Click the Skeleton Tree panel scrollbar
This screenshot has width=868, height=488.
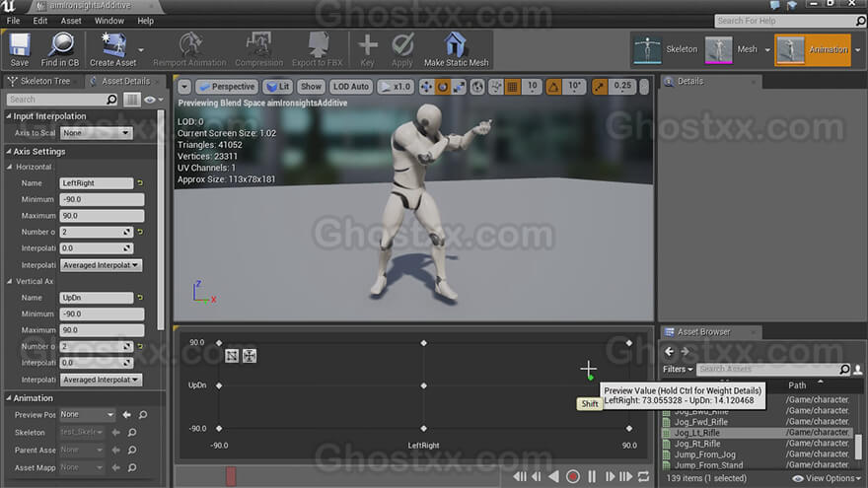161,220
